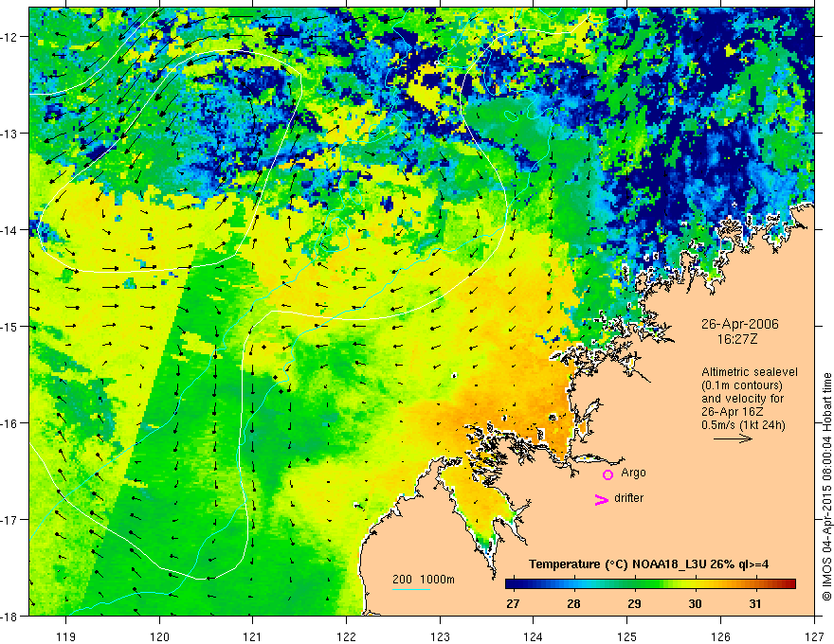The image size is (834, 644).
Task: Click the magenta drifter arrowhead legend symbol
Action: 602,499
